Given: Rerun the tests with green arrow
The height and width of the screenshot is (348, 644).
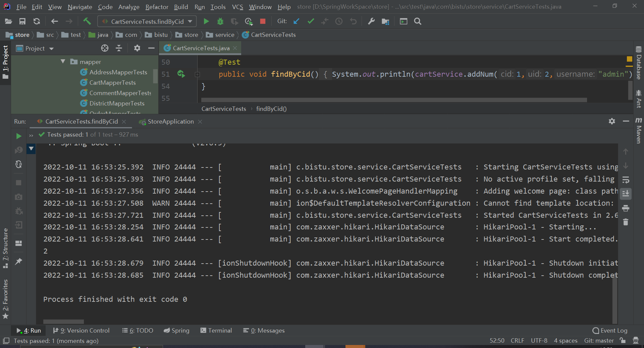Looking at the screenshot, I should (x=19, y=136).
